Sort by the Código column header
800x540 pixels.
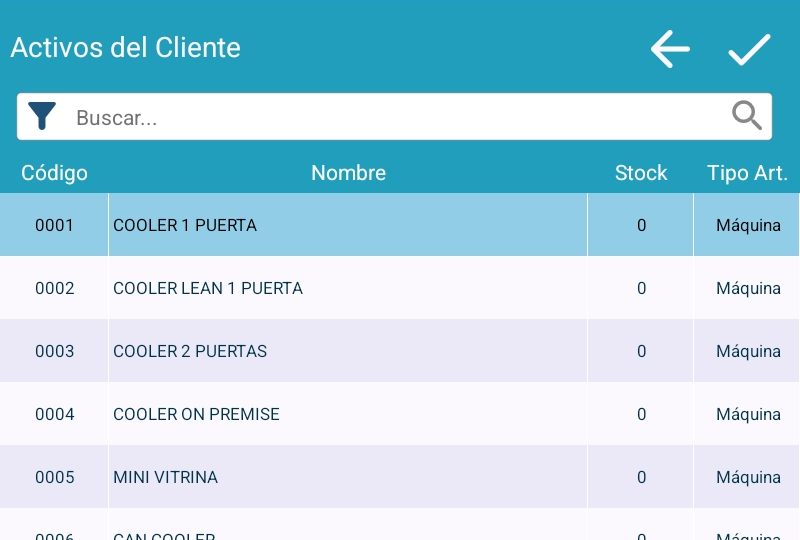coord(54,173)
